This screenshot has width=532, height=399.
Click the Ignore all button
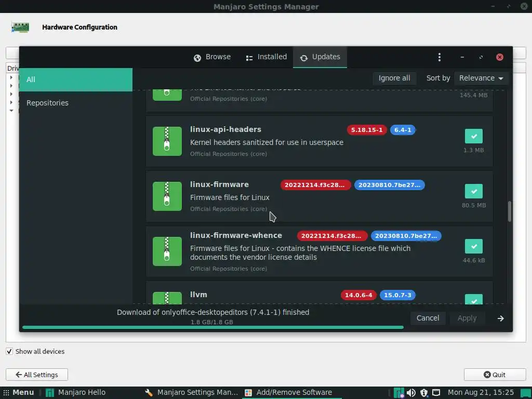(x=394, y=78)
